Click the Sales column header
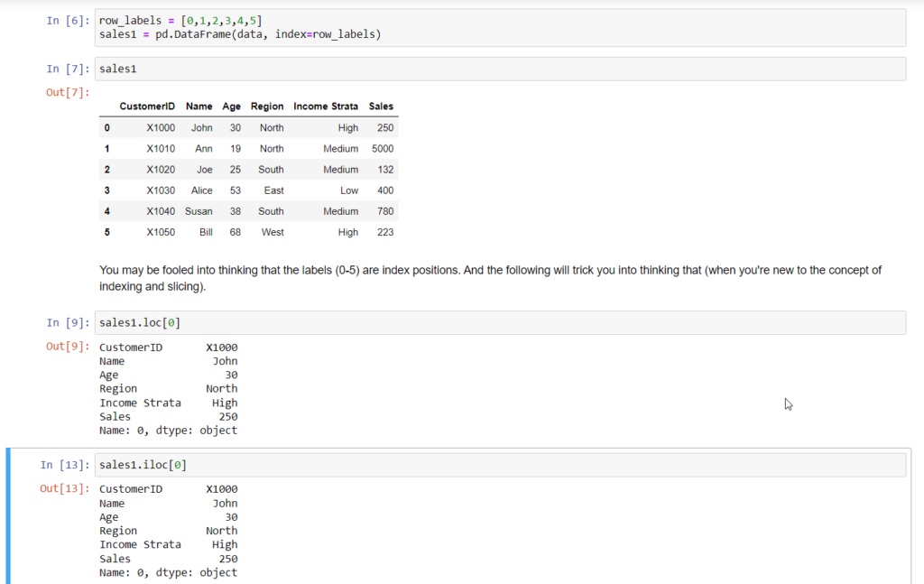The height and width of the screenshot is (584, 924). point(380,106)
